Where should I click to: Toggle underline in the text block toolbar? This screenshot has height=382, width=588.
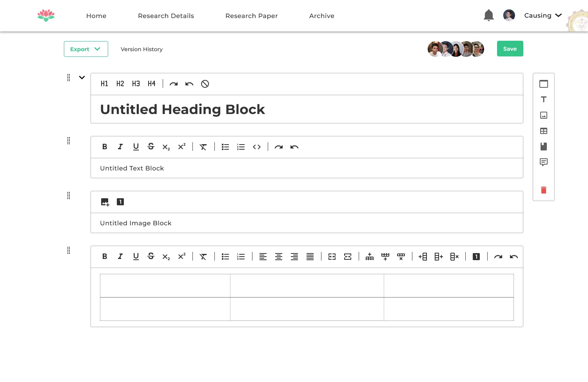pos(136,147)
